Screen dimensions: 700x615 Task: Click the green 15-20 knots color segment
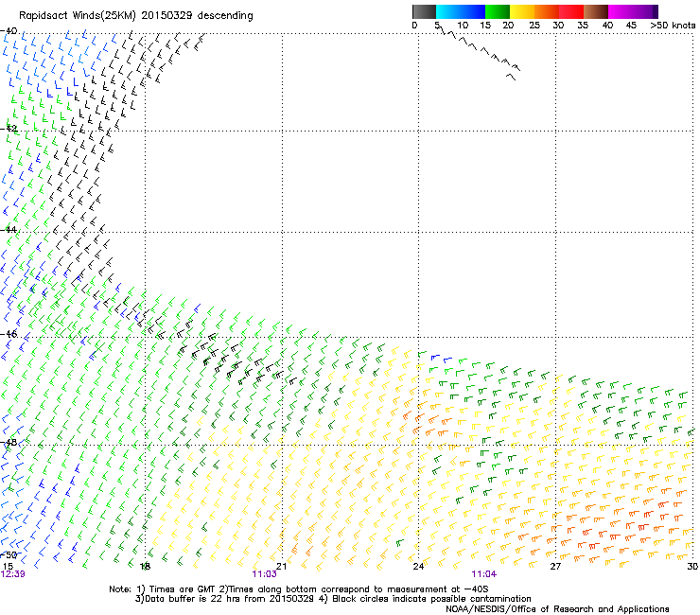click(498, 11)
